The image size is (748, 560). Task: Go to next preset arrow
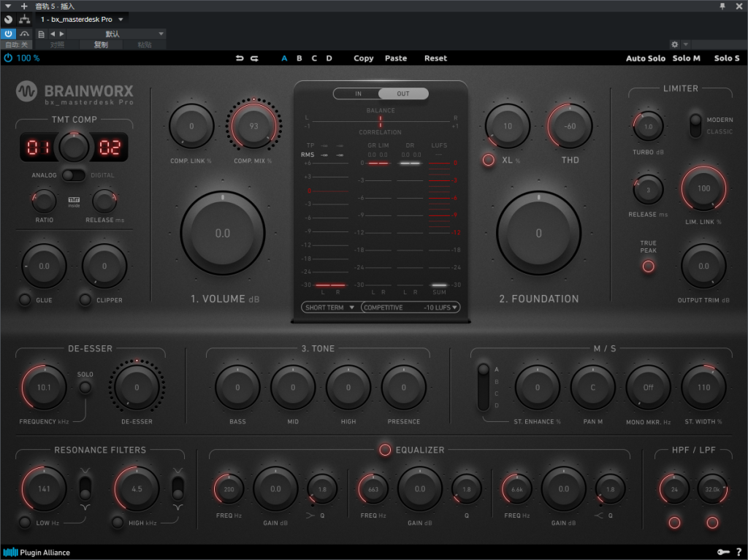61,34
